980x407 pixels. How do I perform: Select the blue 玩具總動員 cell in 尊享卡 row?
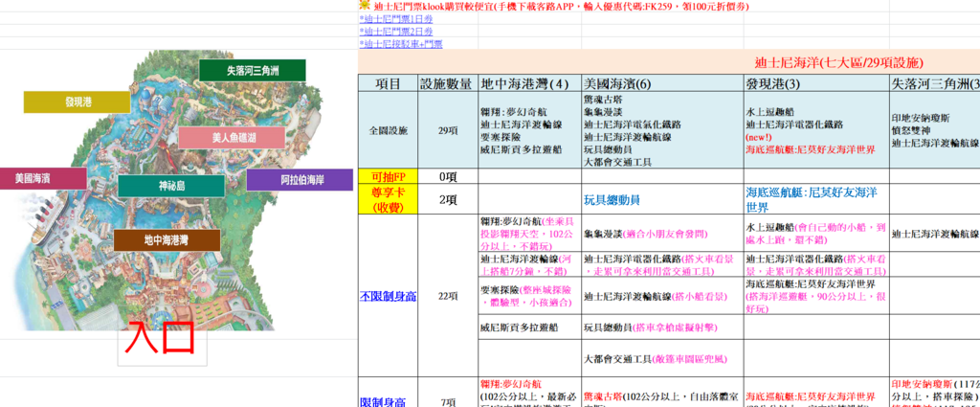(x=662, y=199)
